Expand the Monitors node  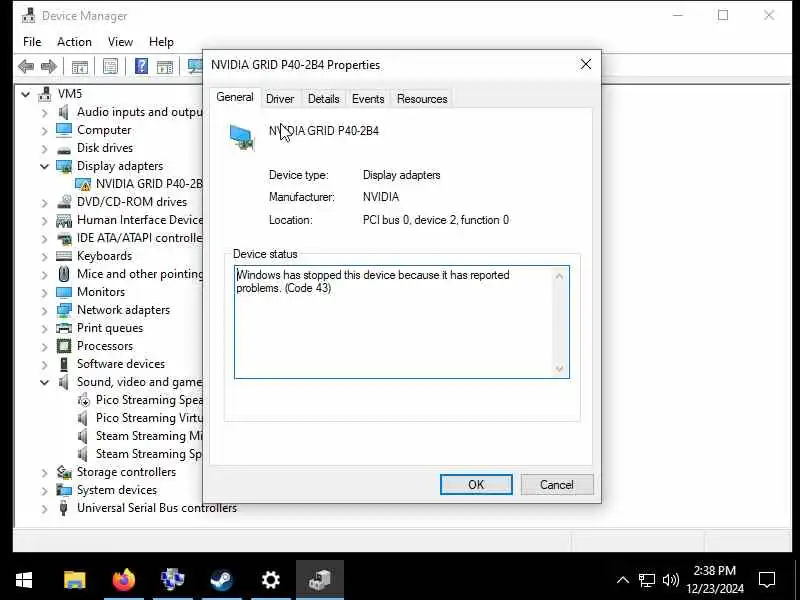[44, 292]
